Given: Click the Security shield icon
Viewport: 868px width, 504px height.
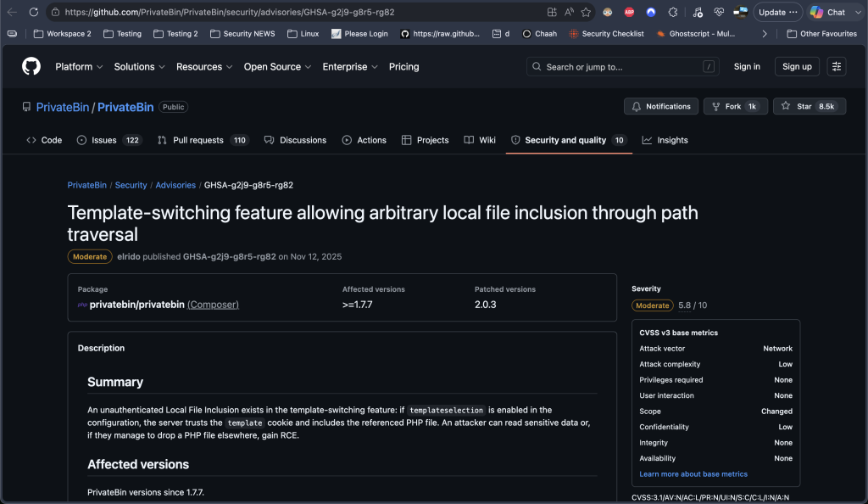Looking at the screenshot, I should pyautogui.click(x=515, y=140).
